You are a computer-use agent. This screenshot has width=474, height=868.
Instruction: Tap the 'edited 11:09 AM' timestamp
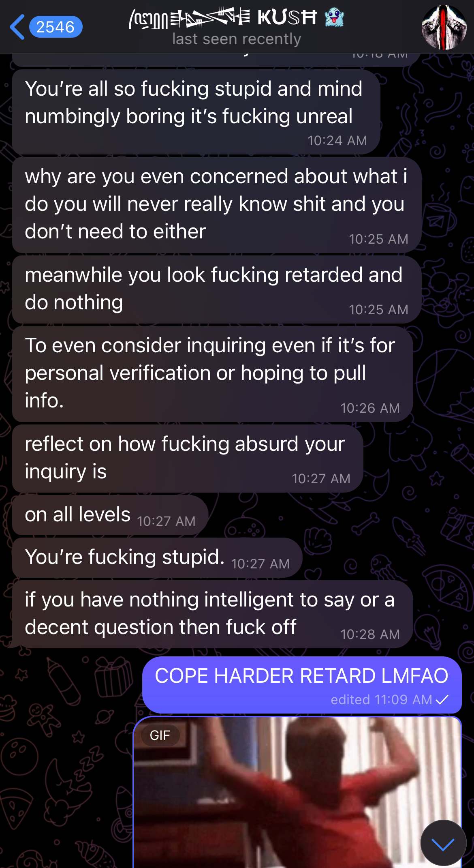point(381,699)
